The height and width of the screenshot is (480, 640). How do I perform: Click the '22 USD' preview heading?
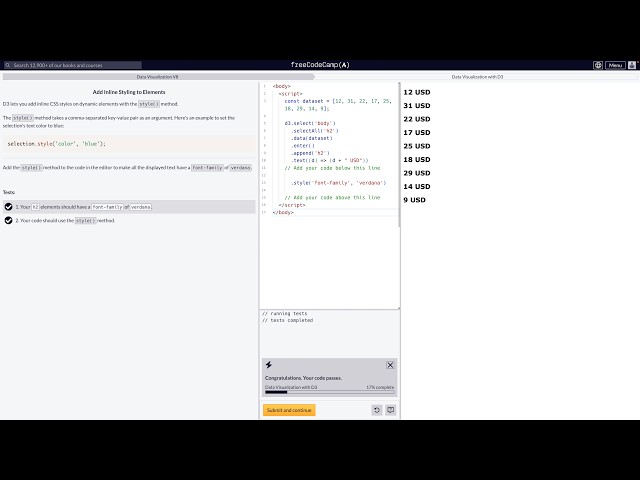coord(417,119)
